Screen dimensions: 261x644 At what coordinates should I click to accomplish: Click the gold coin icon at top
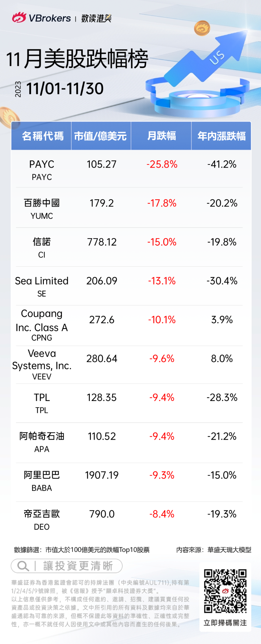point(202,28)
